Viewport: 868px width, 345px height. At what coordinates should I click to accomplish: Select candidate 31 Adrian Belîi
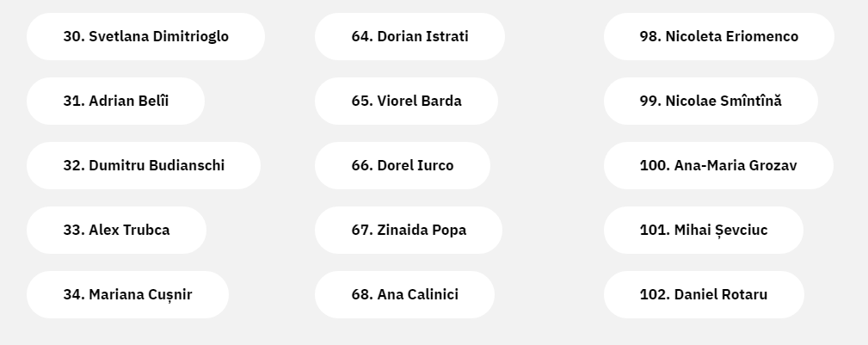click(x=115, y=102)
